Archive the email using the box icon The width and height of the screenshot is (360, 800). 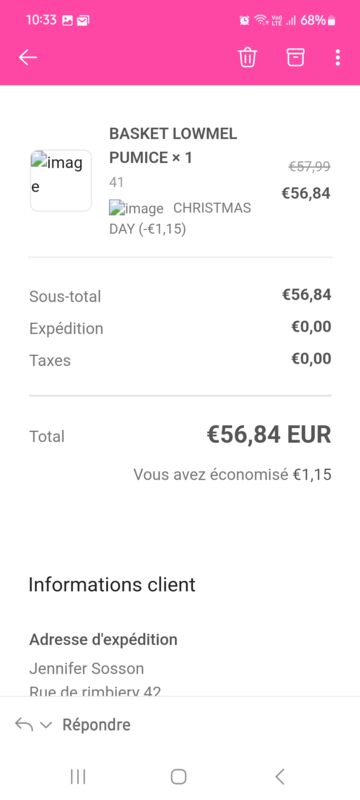click(x=295, y=57)
